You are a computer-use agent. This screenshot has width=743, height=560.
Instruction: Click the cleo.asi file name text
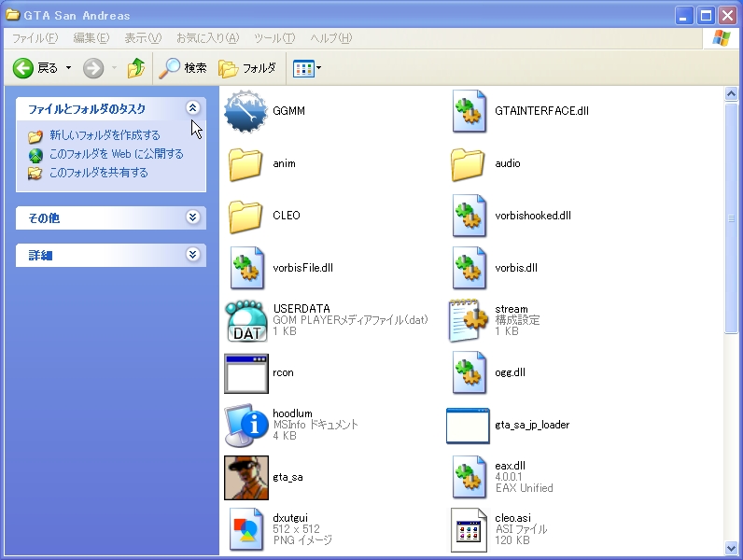[x=512, y=518]
